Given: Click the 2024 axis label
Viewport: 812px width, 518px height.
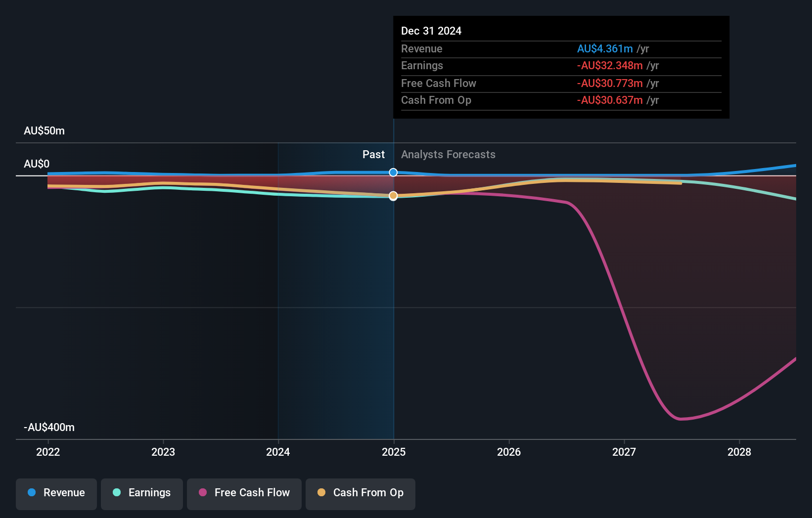Looking at the screenshot, I should [x=278, y=452].
